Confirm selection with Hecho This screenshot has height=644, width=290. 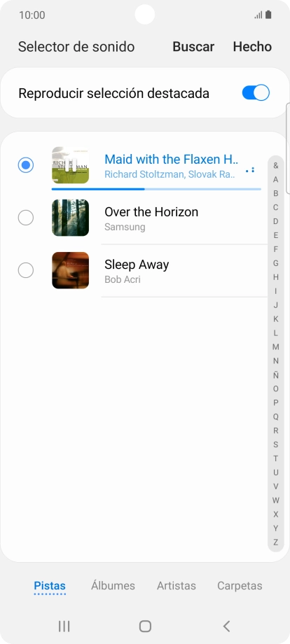click(x=252, y=46)
